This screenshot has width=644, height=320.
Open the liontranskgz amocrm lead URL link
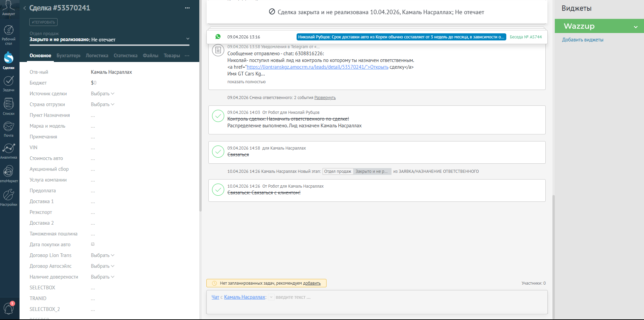tap(317, 67)
